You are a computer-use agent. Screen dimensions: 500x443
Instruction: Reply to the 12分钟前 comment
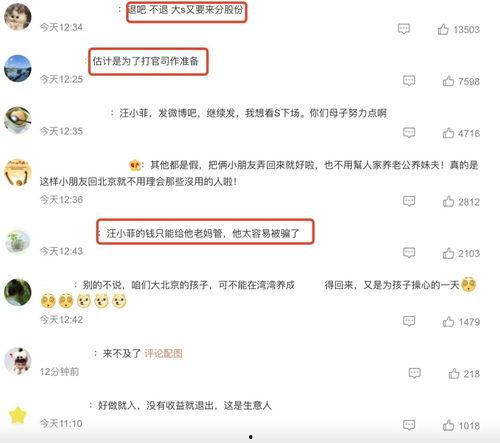point(414,373)
